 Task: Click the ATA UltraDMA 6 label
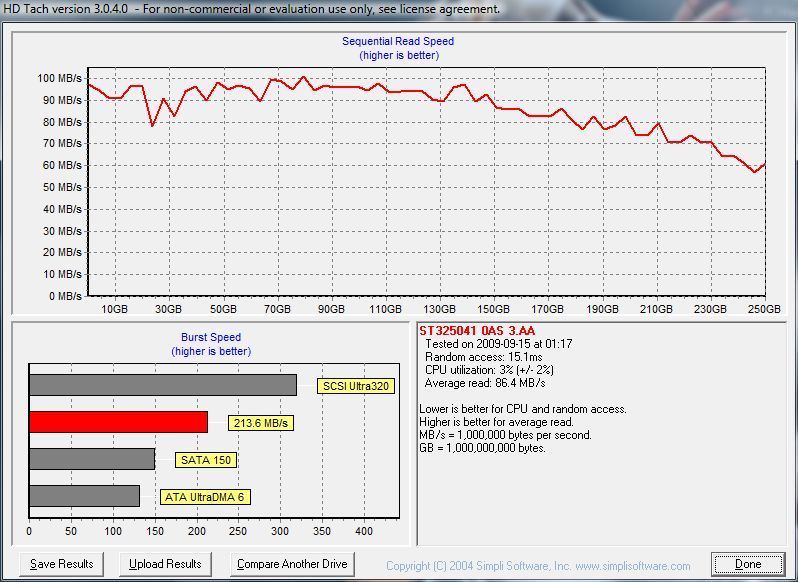point(205,497)
